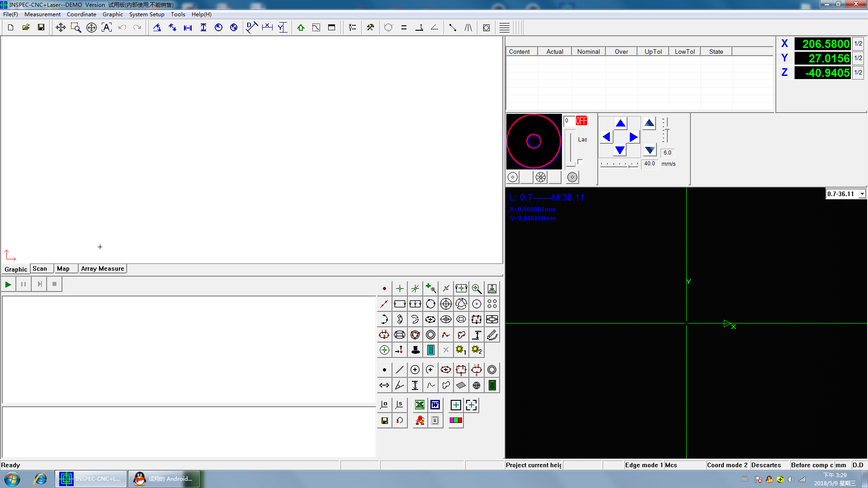The image size is (868, 488).
Task: Open Windows Start menu orb
Action: pos(12,479)
